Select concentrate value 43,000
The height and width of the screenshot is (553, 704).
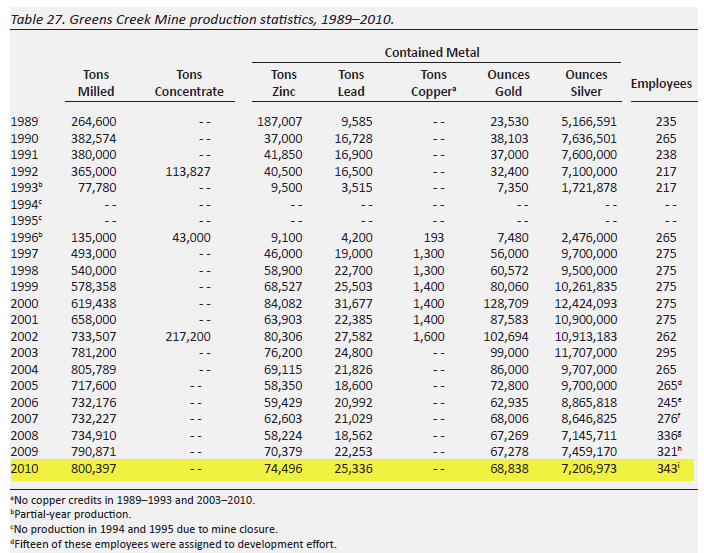[191, 237]
